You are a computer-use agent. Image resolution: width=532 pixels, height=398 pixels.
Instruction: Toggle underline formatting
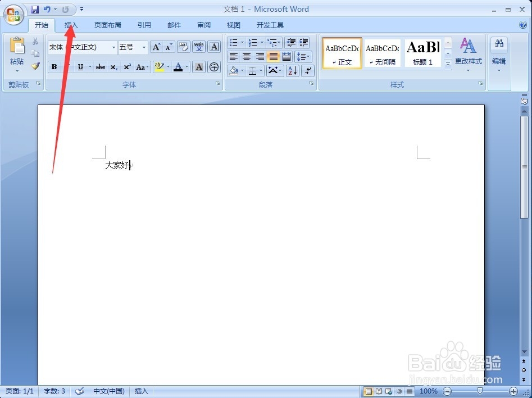(x=80, y=67)
